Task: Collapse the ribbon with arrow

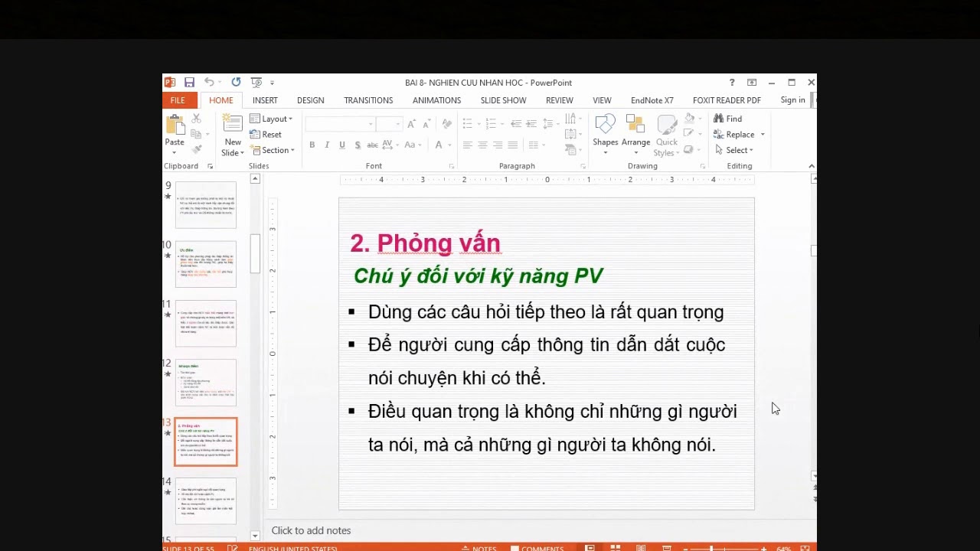Action: [812, 166]
